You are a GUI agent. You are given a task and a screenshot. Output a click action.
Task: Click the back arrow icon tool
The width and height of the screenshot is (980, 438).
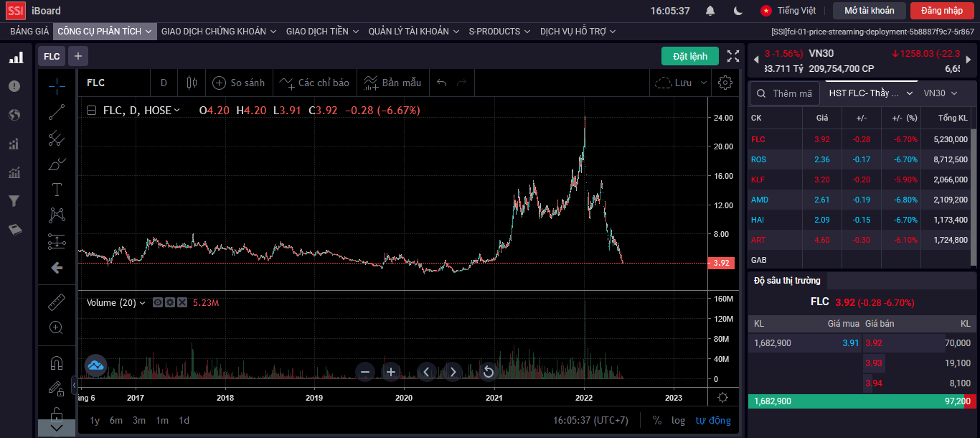tap(57, 268)
